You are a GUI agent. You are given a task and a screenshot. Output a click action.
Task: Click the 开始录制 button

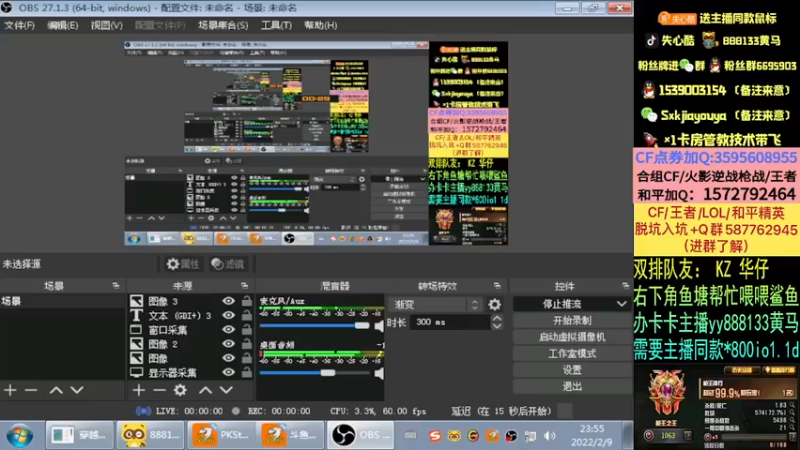(x=572, y=320)
